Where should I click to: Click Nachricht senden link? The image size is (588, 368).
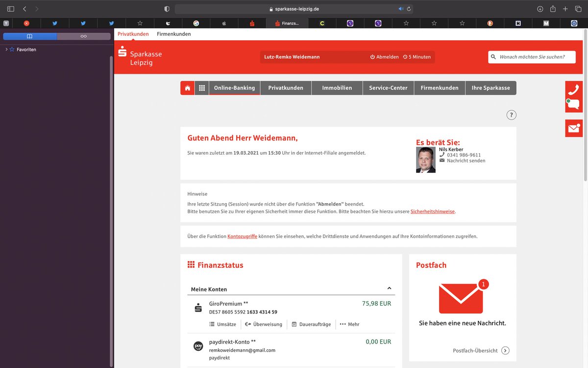pos(466,161)
